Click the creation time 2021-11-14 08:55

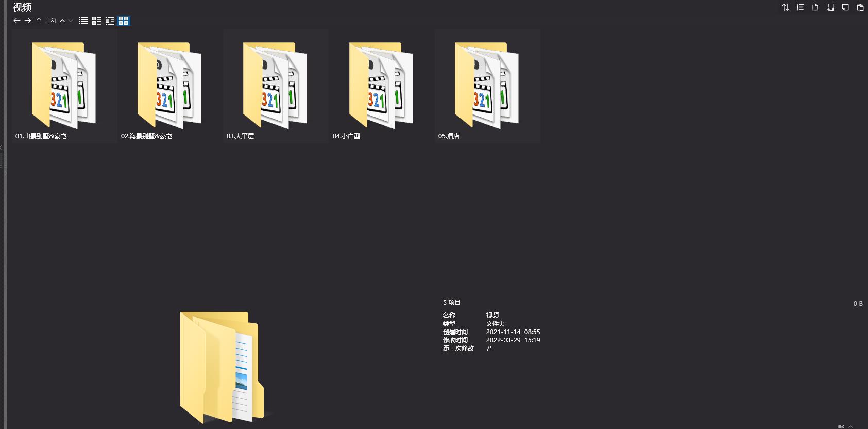[513, 332]
